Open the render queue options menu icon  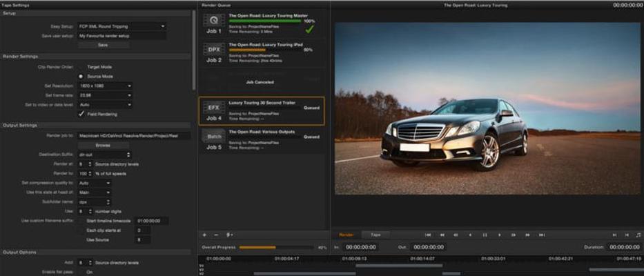230,235
